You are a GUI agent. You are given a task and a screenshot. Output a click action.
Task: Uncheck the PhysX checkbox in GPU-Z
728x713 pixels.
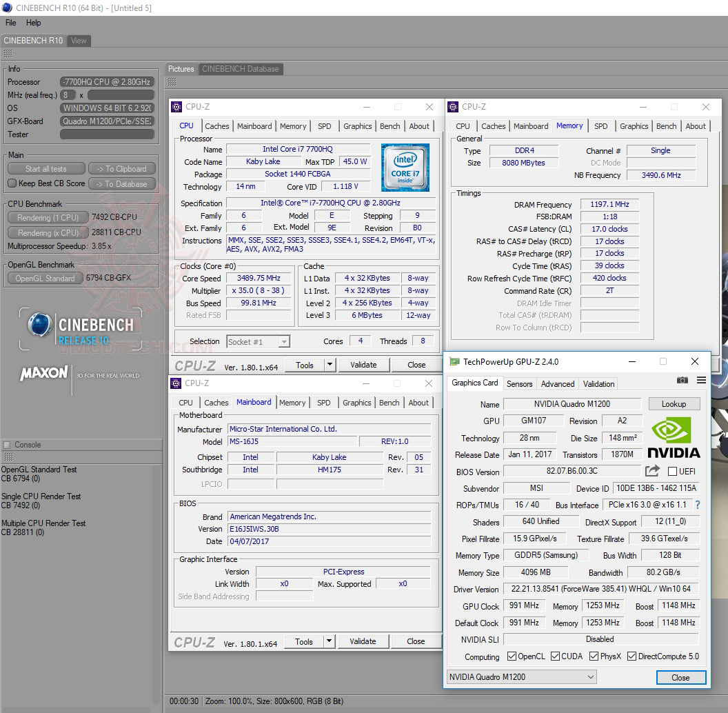[x=593, y=656]
